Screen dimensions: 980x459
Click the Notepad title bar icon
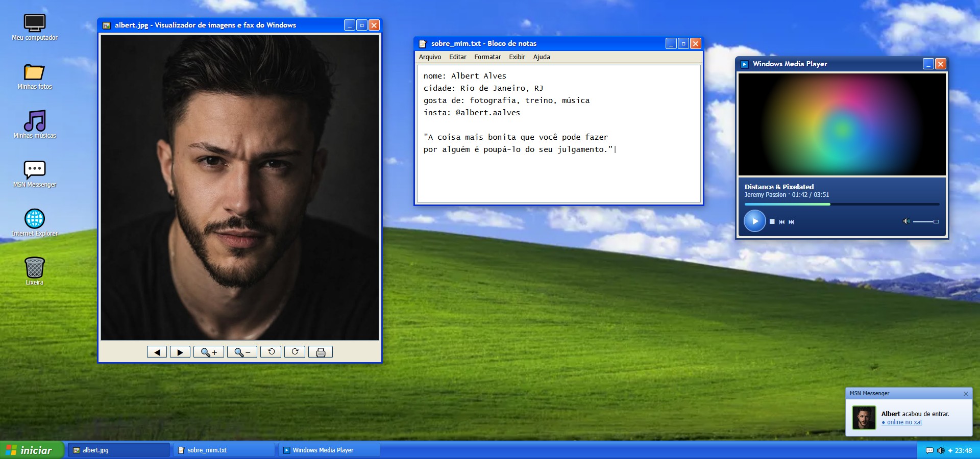423,44
